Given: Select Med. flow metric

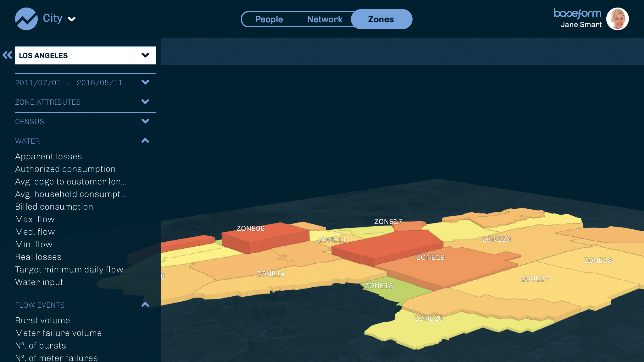Looking at the screenshot, I should [x=35, y=232].
